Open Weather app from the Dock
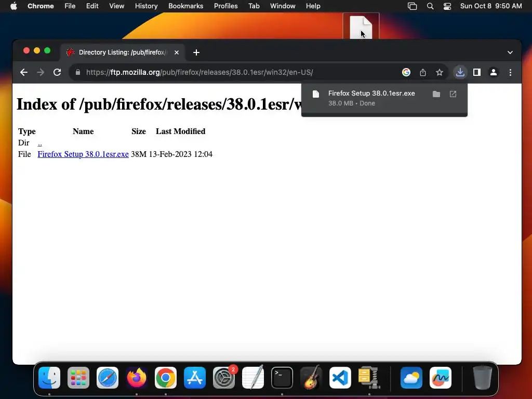This screenshot has width=532, height=399. point(411,378)
